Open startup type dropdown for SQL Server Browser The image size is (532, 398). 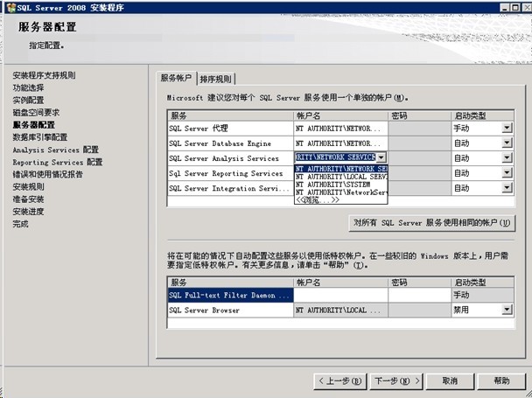coord(507,310)
